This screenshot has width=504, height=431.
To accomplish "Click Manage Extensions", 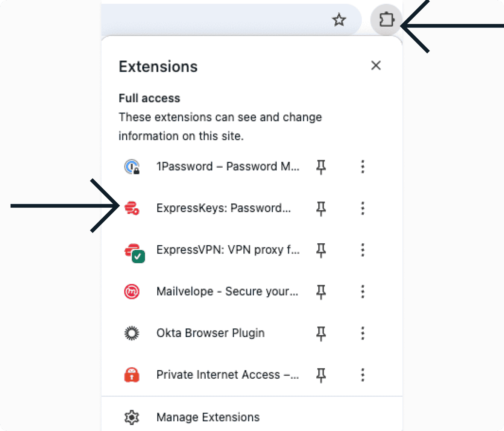I will coord(208,417).
